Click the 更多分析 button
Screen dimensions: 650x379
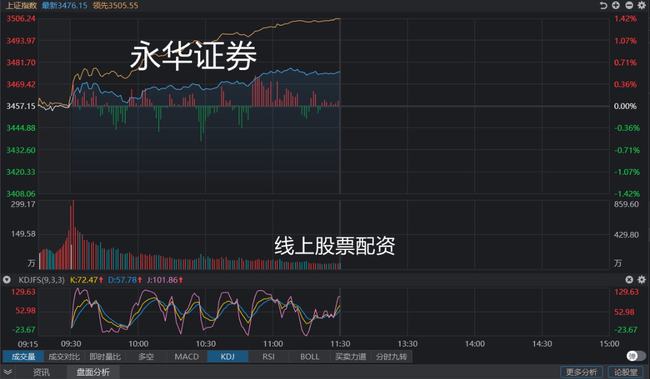pos(581,372)
